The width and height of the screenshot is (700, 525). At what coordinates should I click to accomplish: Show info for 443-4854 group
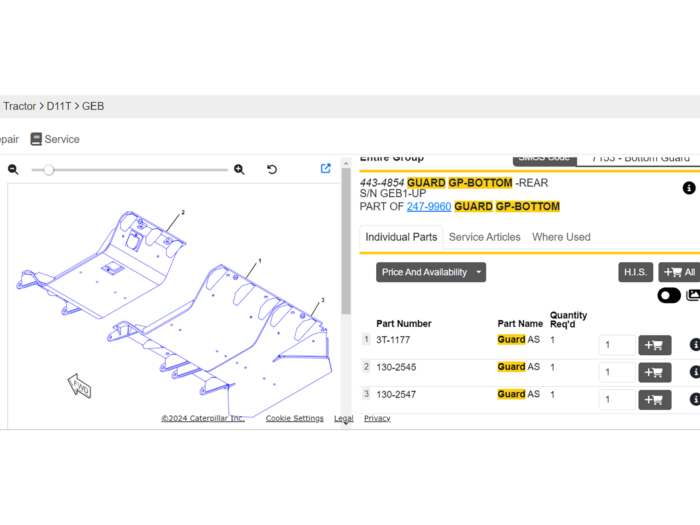pos(689,188)
